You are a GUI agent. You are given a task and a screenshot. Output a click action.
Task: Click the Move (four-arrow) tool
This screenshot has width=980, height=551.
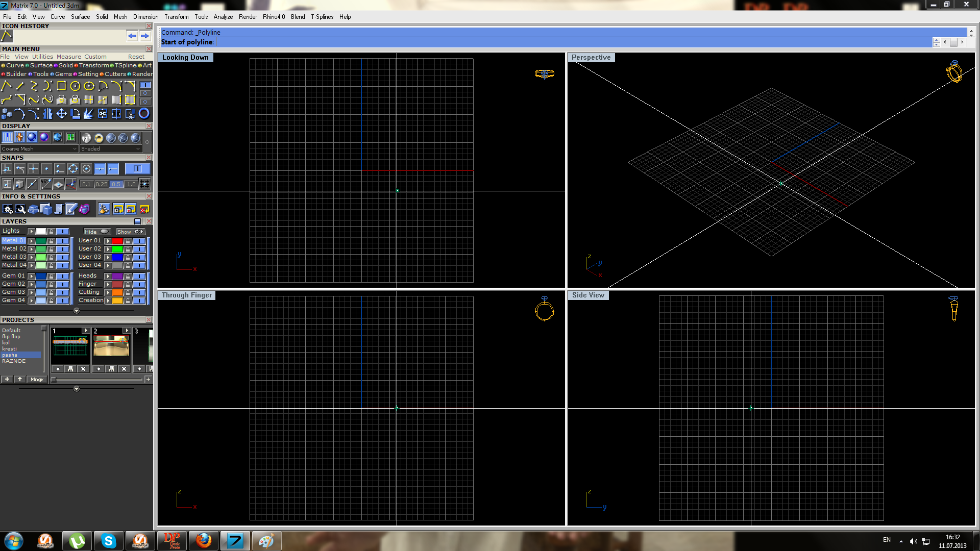(61, 113)
